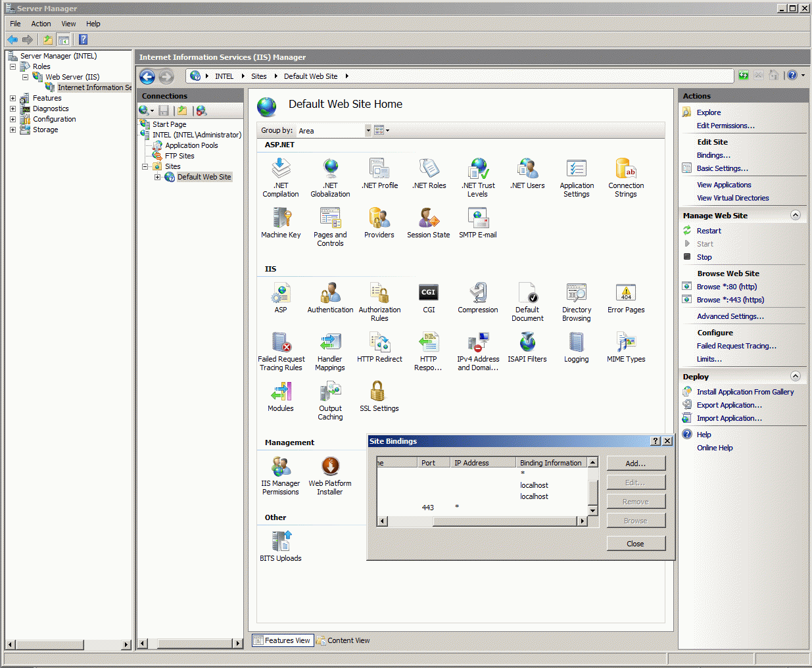The width and height of the screenshot is (812, 668).
Task: Open the CGI feature icon
Action: pyautogui.click(x=429, y=298)
